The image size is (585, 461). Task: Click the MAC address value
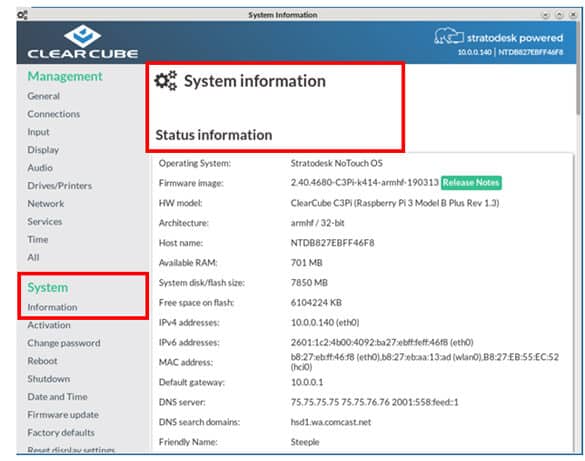(425, 362)
